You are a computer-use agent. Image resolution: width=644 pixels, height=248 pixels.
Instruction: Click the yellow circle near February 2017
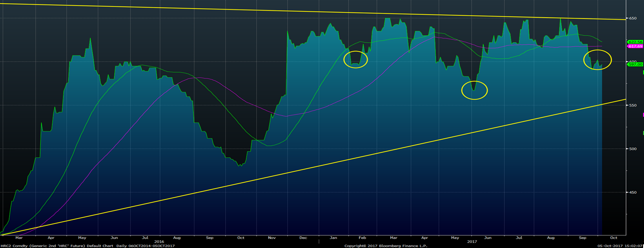click(x=356, y=59)
